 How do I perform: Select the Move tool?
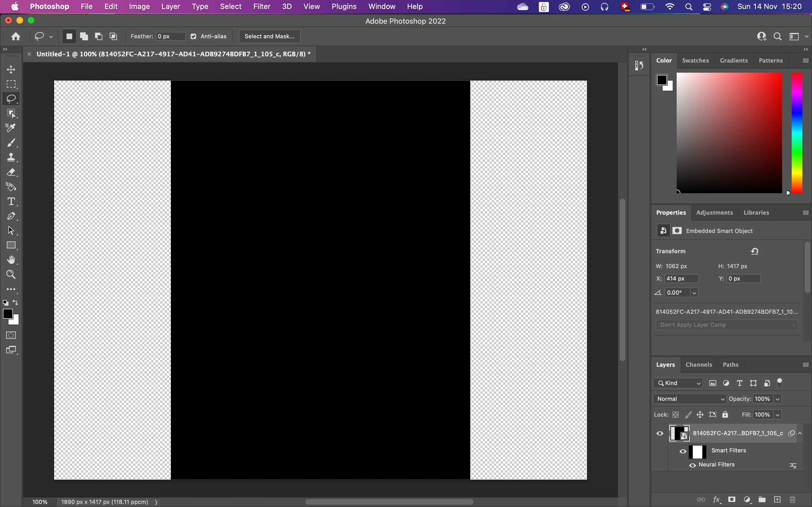pyautogui.click(x=11, y=69)
